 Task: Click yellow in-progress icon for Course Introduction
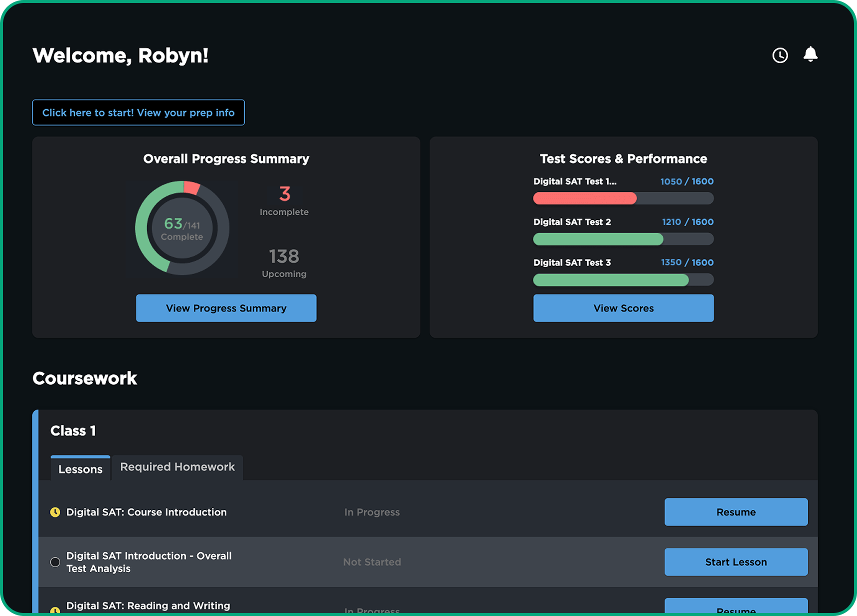coord(55,512)
